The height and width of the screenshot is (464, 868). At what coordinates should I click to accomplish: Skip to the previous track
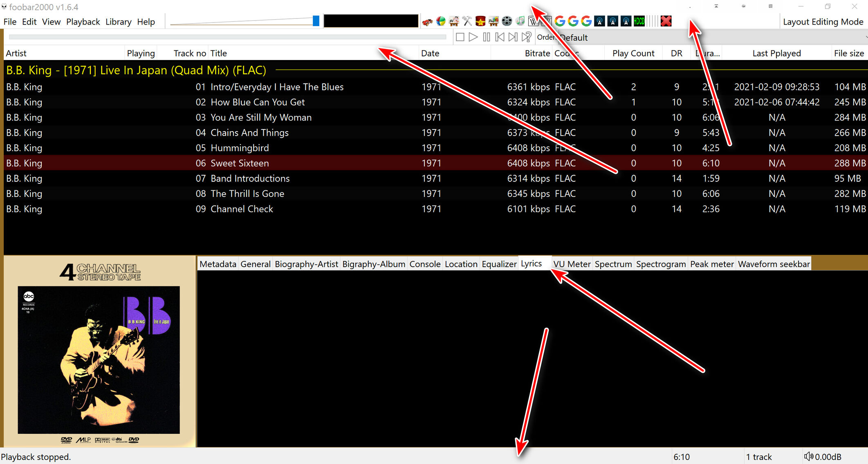click(500, 37)
